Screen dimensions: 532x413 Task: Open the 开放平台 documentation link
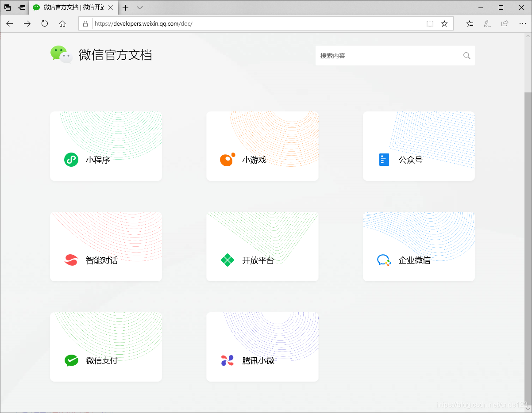262,246
